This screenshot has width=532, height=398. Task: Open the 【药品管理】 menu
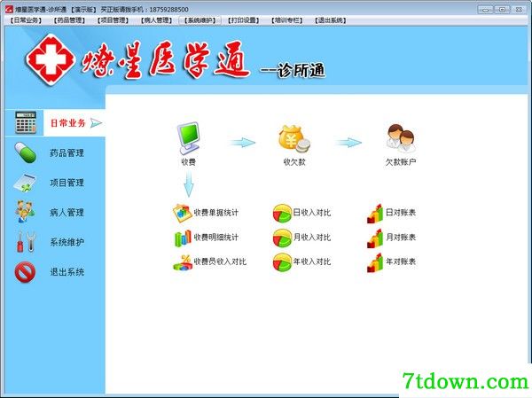click(x=69, y=20)
